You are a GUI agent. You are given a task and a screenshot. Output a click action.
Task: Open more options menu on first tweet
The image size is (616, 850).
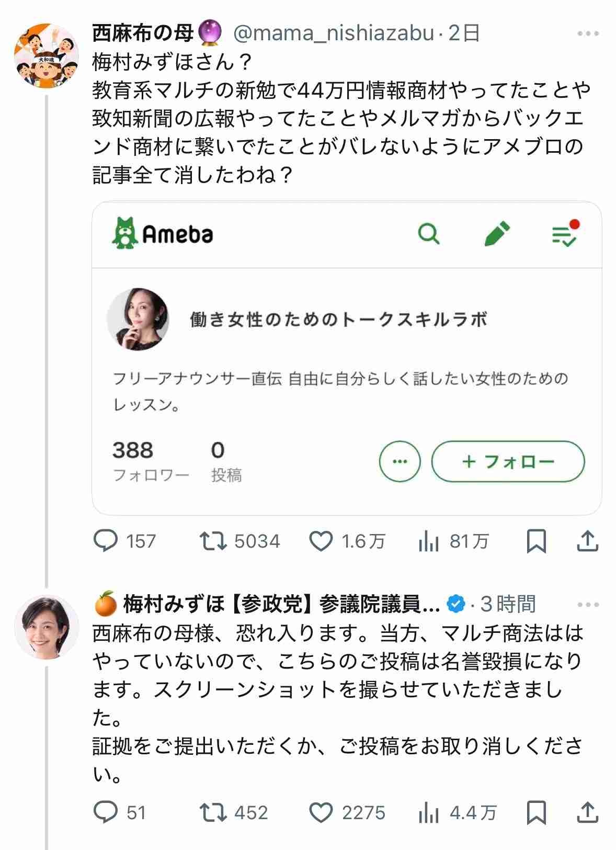pos(588,34)
